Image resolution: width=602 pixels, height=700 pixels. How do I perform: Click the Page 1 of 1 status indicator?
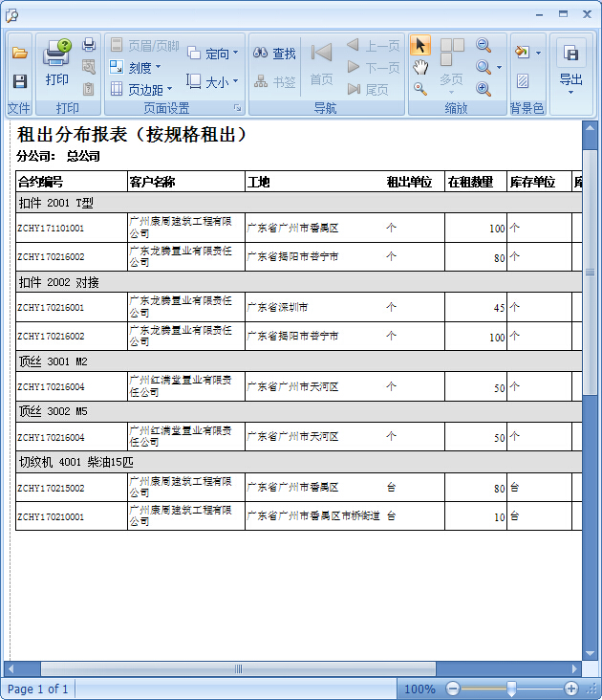38,689
